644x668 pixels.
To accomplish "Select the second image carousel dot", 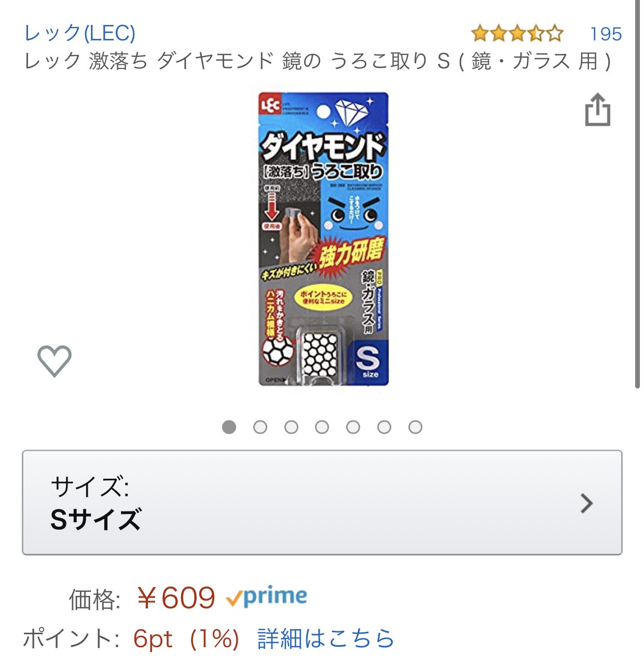I will [x=260, y=427].
